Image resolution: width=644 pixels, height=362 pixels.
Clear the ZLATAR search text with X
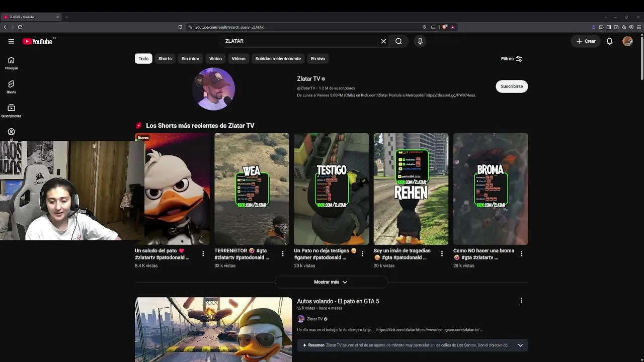click(x=383, y=41)
